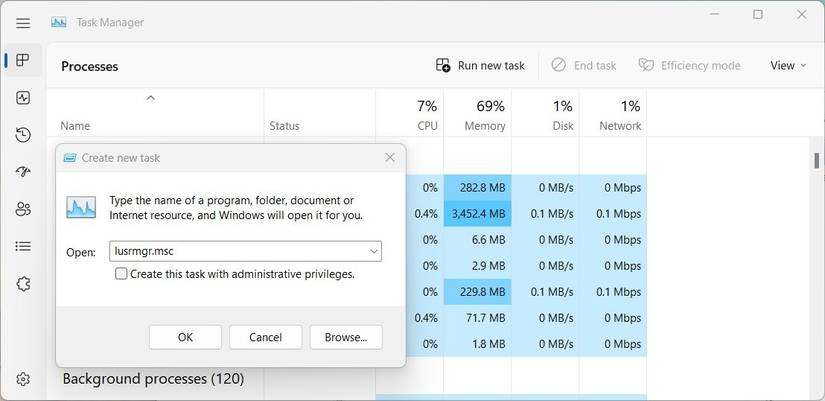Enable administrative privileges checkbox
The height and width of the screenshot is (401, 825).
[x=121, y=274]
